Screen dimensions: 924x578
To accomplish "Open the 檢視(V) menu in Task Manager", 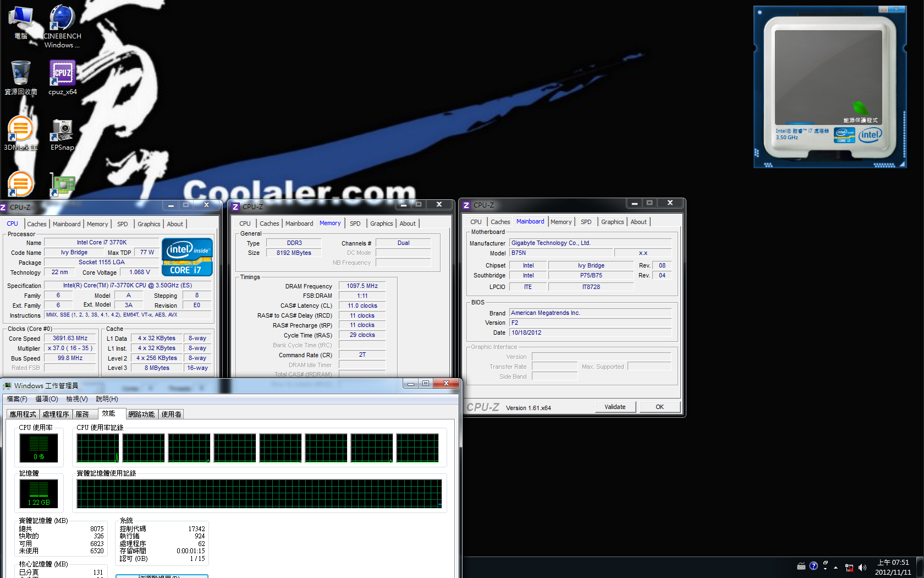I will 77,399.
